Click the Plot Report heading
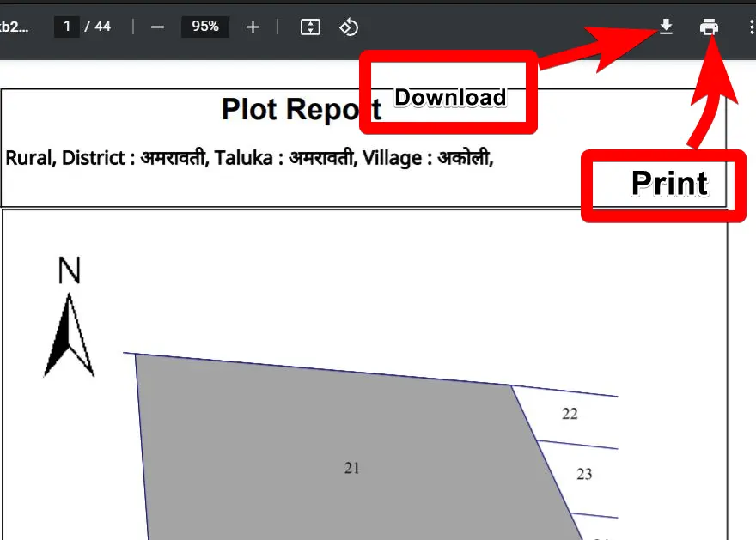Viewport: 756px width, 540px height. click(x=301, y=110)
